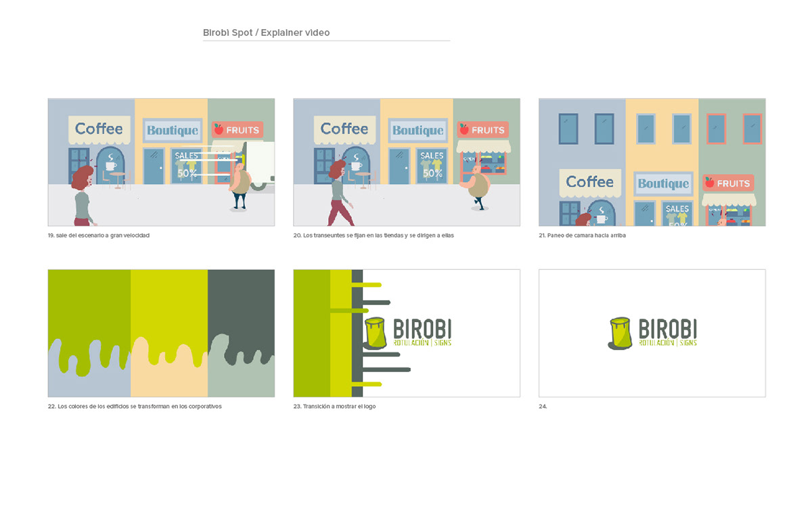Open storyboard frame 23 logo transition
This screenshot has width=812, height=525.
pyautogui.click(x=407, y=334)
